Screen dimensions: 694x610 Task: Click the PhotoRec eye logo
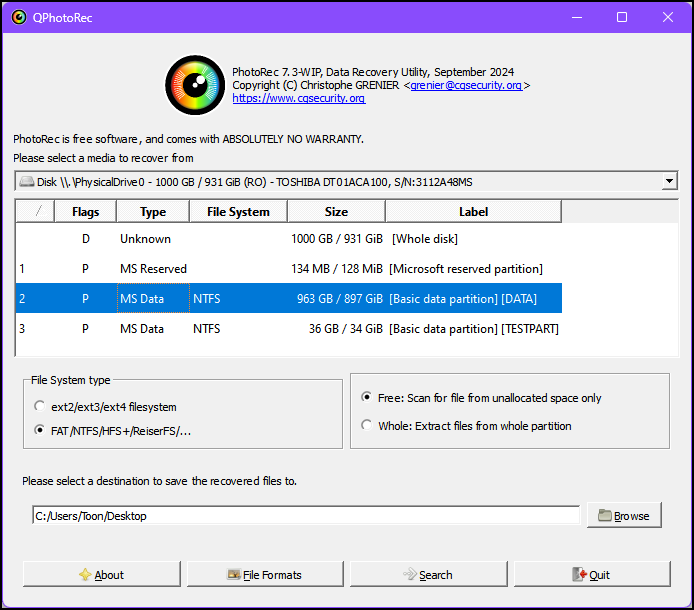[194, 85]
